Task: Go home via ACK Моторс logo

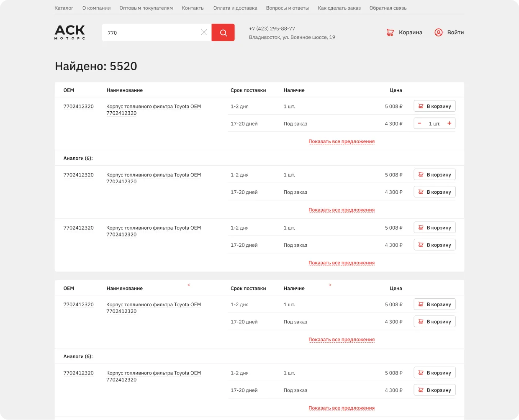Action: coord(70,32)
